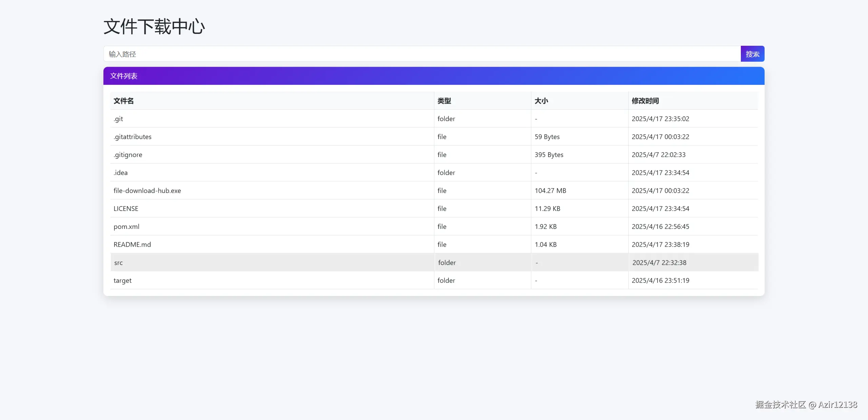Click the 104.27 MB size cell
Screen dimensions: 868x420
[x=550, y=191]
